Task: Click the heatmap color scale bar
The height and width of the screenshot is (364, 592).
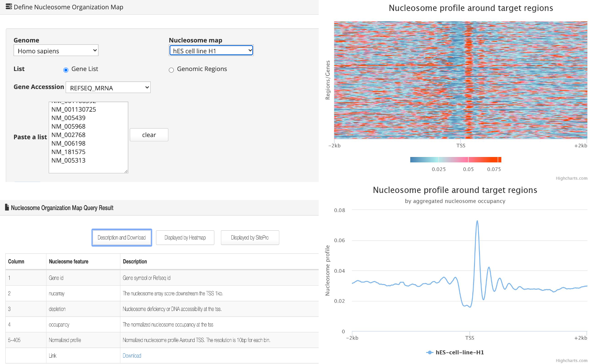Action: pyautogui.click(x=456, y=160)
